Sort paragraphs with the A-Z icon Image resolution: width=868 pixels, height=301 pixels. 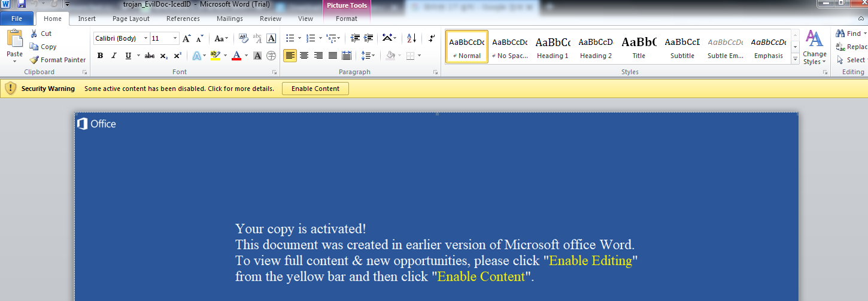(411, 38)
